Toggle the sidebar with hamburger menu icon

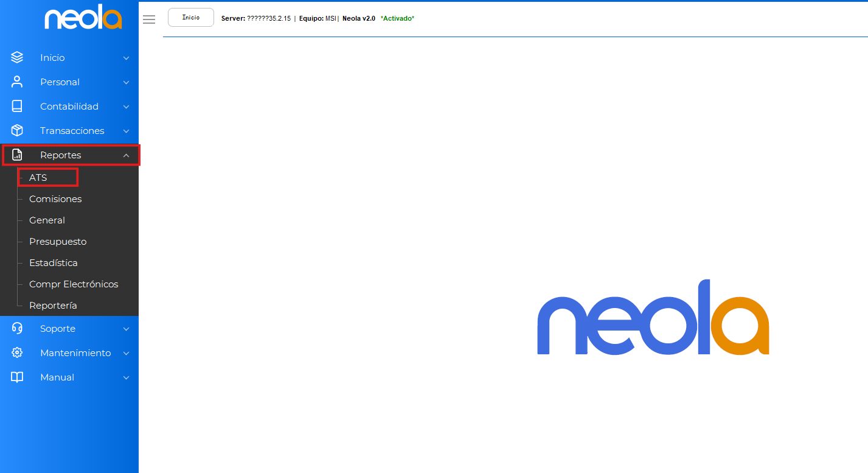click(x=149, y=19)
